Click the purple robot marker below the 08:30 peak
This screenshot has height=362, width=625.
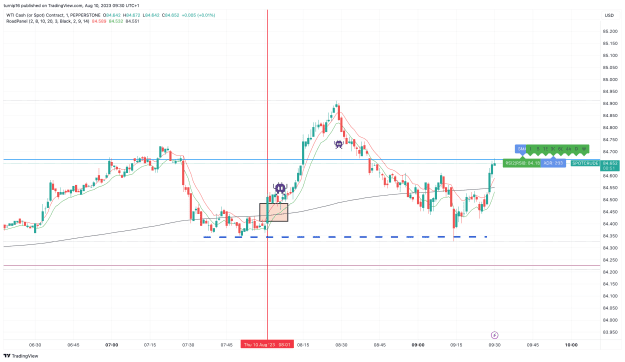pyautogui.click(x=339, y=144)
